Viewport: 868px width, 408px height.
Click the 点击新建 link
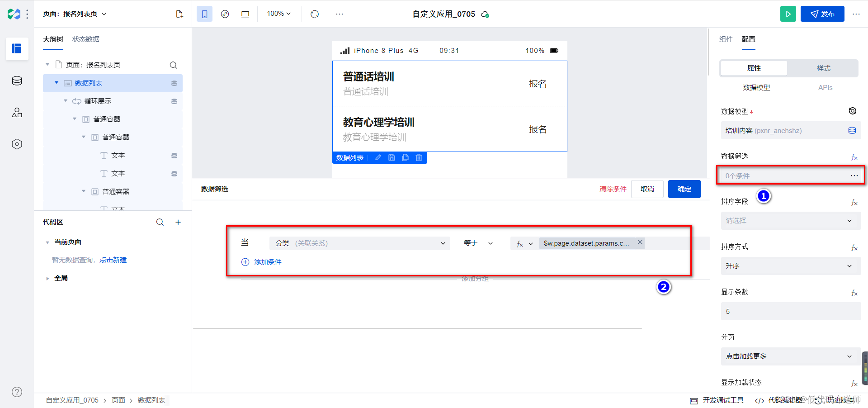[x=113, y=260]
